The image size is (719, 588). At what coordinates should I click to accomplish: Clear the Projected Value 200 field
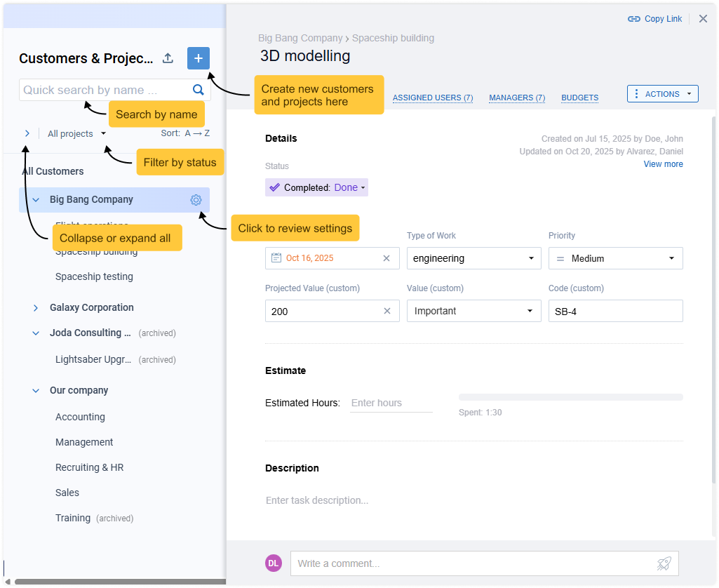[x=387, y=311]
